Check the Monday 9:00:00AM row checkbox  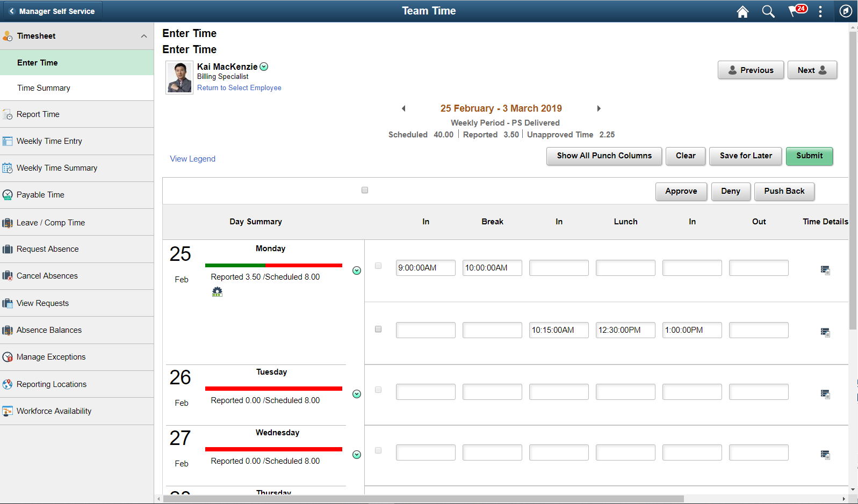coord(378,266)
